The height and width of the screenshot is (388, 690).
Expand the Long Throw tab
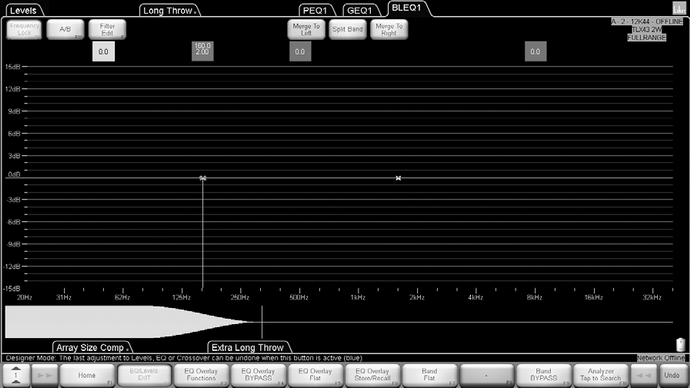pos(169,11)
